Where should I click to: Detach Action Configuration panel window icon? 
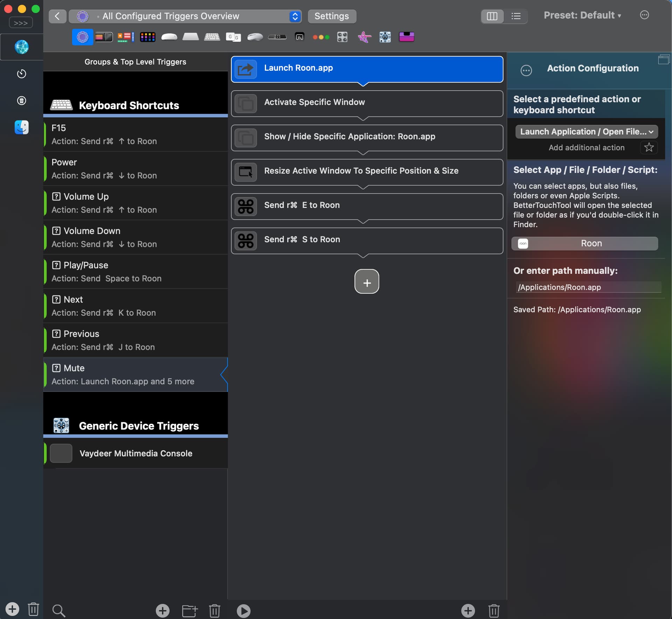coord(664,59)
